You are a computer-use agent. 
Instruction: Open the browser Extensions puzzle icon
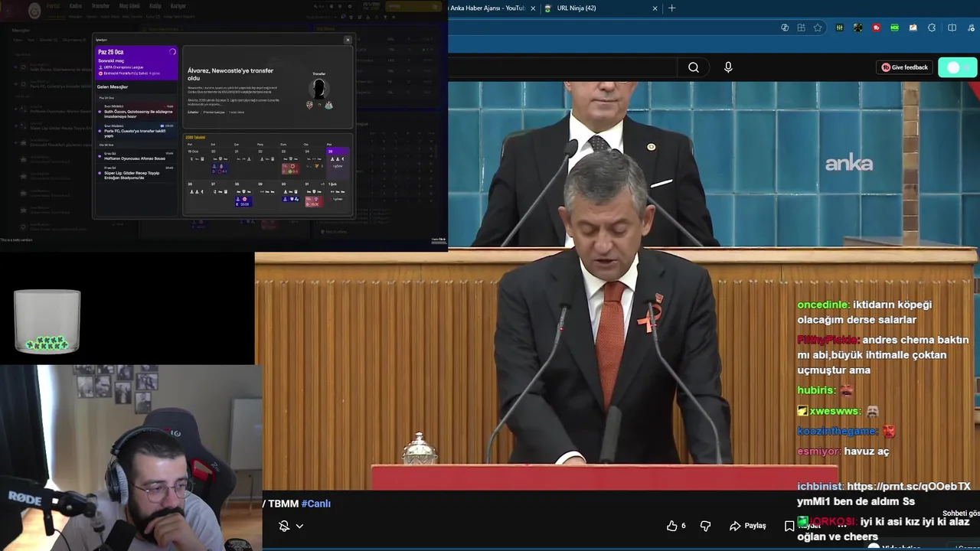click(932, 28)
